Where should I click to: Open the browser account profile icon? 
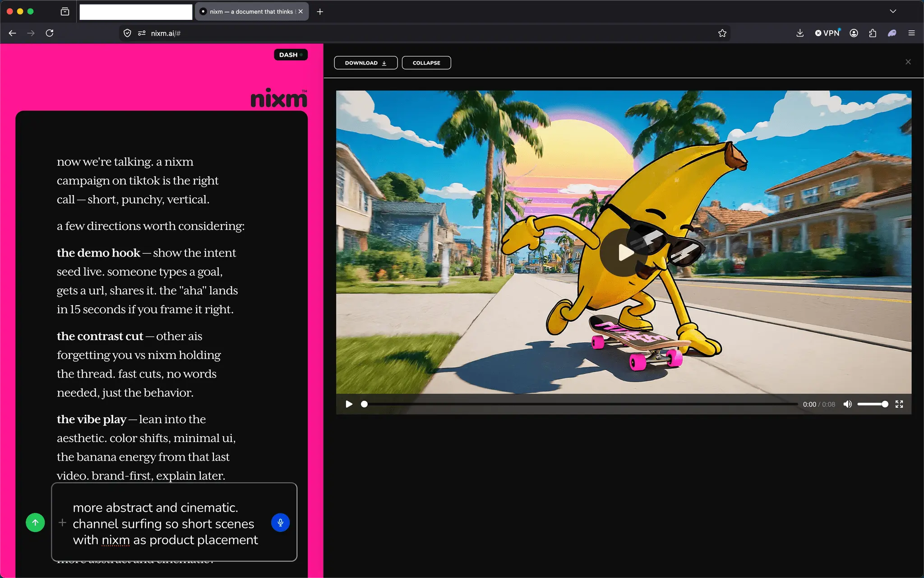click(854, 33)
